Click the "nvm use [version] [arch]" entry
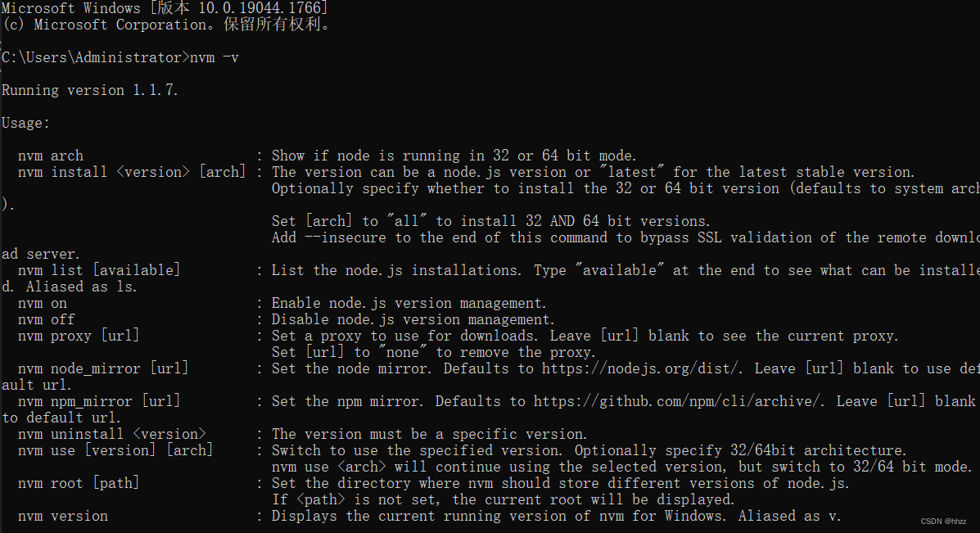The height and width of the screenshot is (533, 980). pos(115,450)
